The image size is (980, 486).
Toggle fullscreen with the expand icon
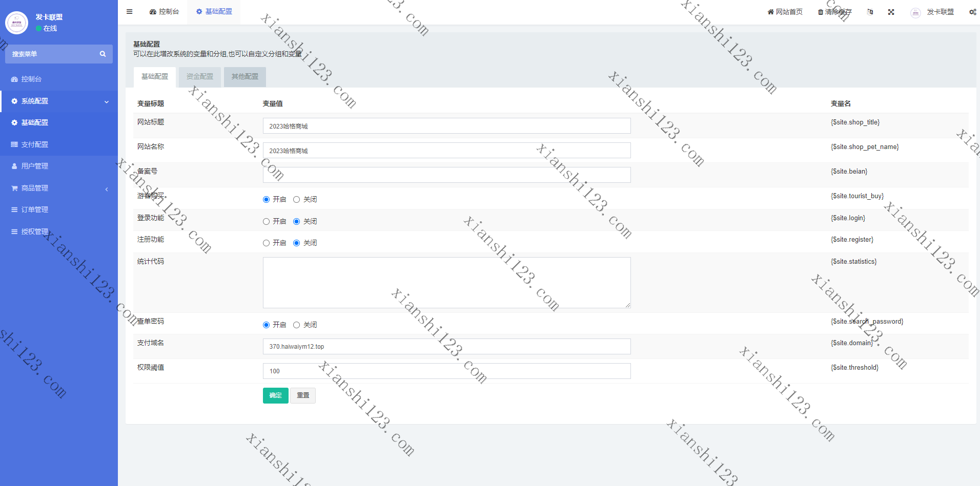tap(891, 12)
